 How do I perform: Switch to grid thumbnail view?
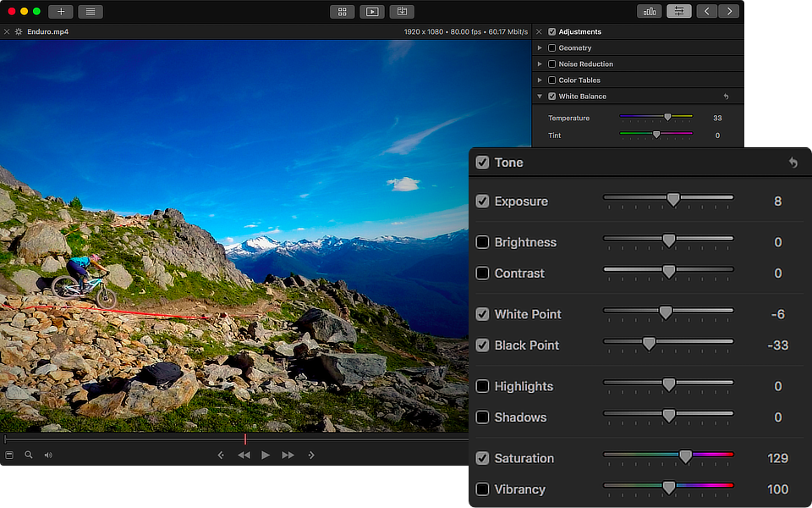(342, 11)
